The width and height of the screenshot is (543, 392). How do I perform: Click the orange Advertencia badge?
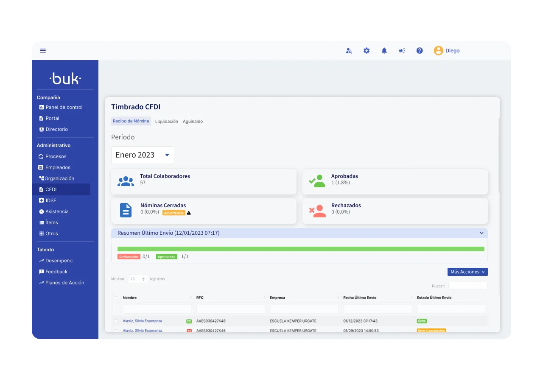point(174,213)
